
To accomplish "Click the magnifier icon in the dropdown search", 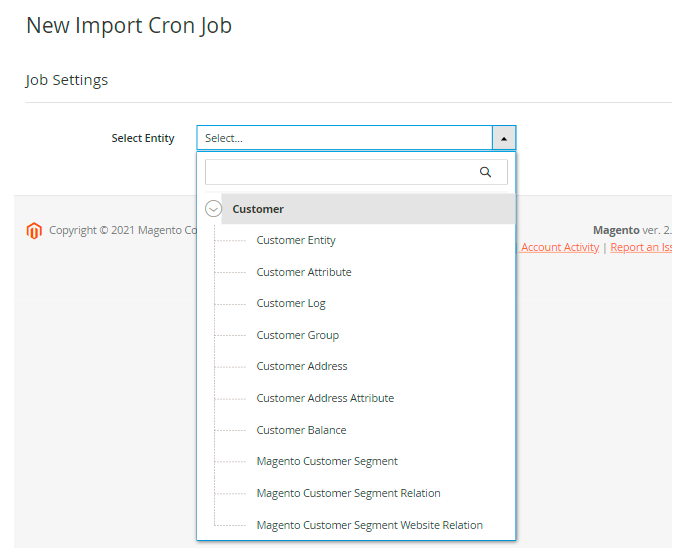I will (486, 172).
